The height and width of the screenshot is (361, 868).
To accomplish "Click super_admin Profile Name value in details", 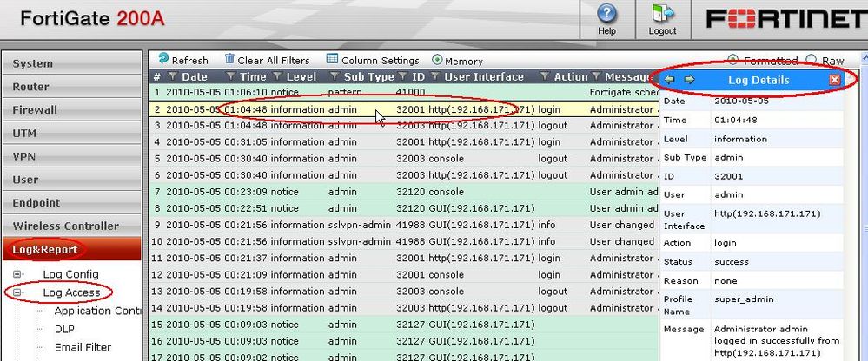I will (744, 299).
